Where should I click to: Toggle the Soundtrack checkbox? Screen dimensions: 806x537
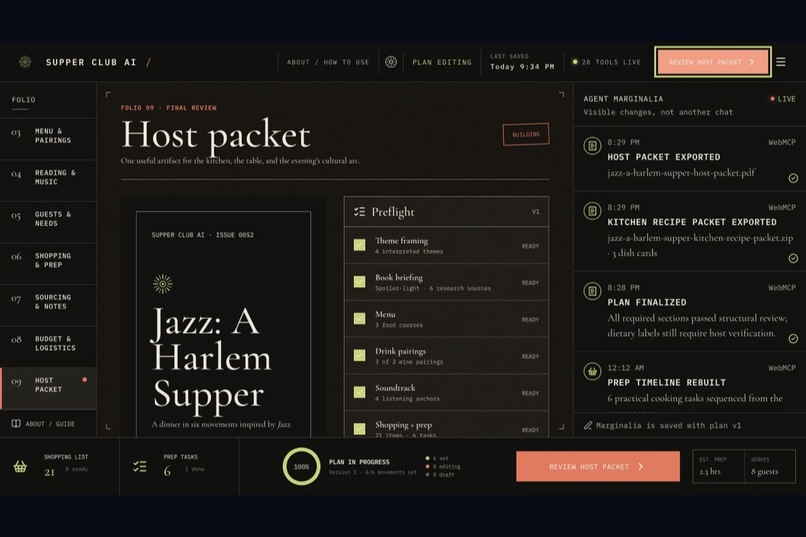(x=359, y=392)
